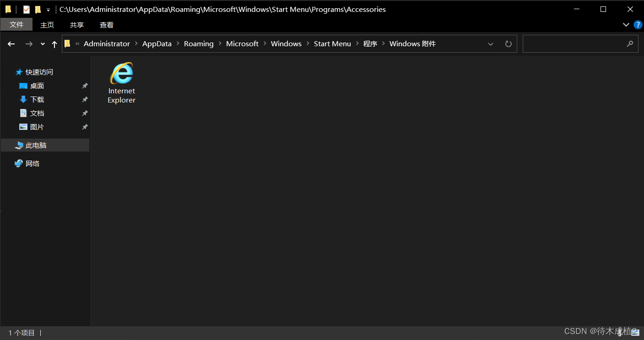Click 程序 in the breadcrumb path
The height and width of the screenshot is (340, 644).
(370, 44)
